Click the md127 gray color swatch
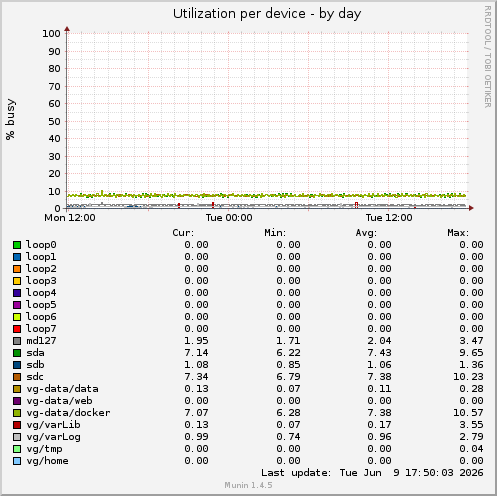The image size is (497, 496). tap(17, 341)
